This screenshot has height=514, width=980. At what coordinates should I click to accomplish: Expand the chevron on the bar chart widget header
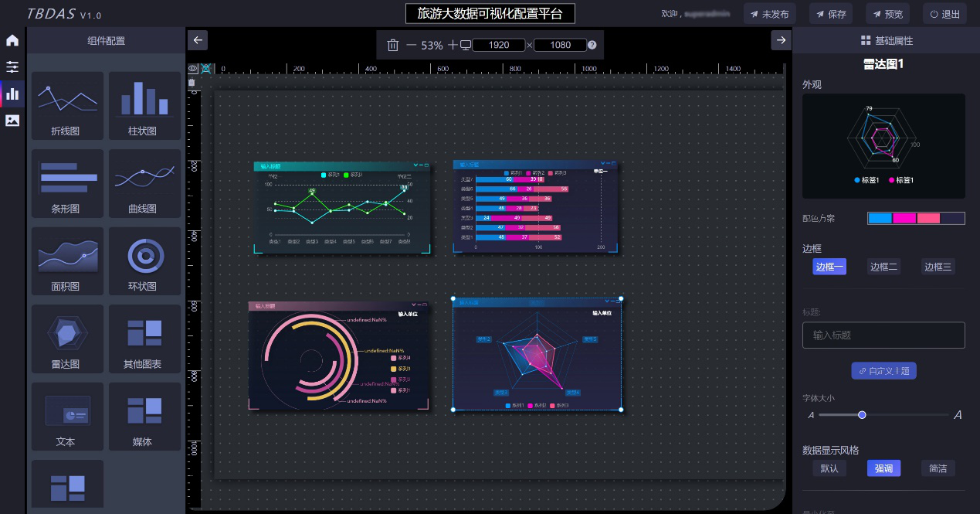601,164
